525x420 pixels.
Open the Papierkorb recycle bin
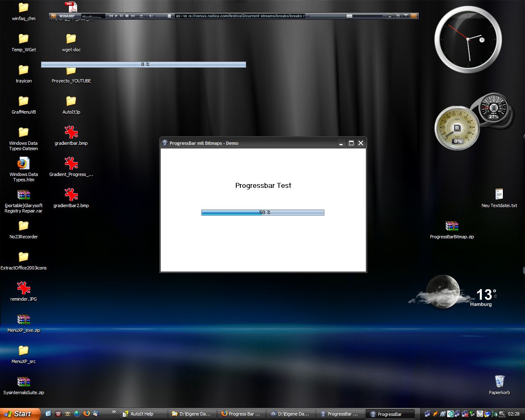point(499,381)
